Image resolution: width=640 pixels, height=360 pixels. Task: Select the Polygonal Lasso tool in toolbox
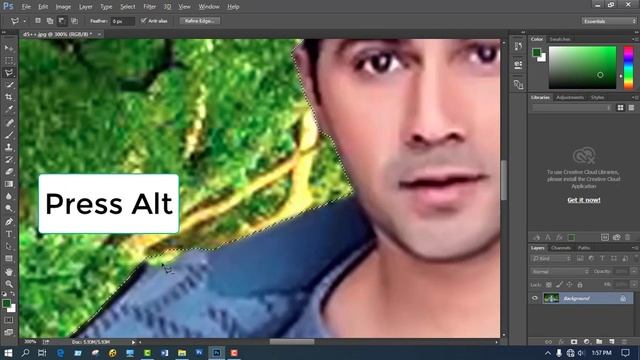click(x=9, y=73)
